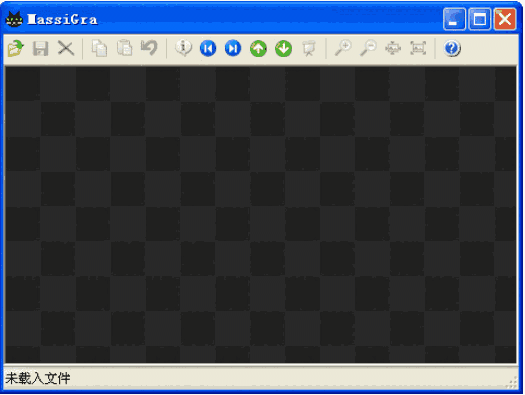Click the green down arrow button
Viewport: 525px width, 395px height.
[284, 49]
